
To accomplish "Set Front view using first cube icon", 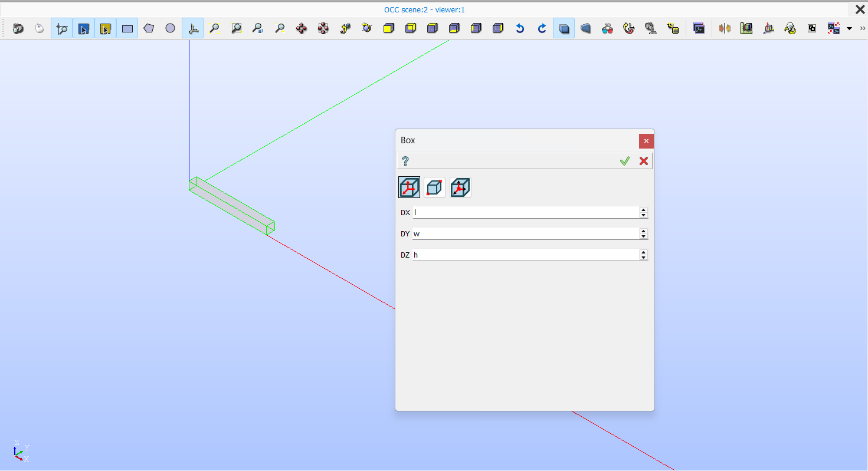I will pyautogui.click(x=389, y=28).
